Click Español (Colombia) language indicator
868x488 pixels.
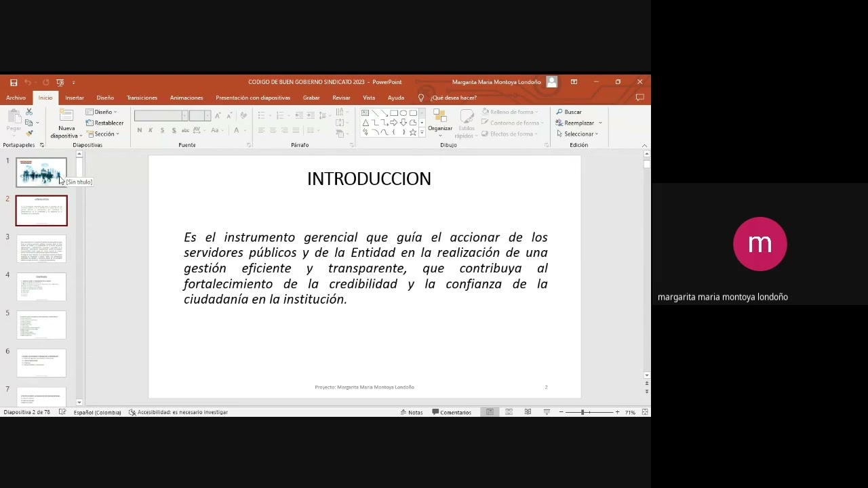[97, 412]
